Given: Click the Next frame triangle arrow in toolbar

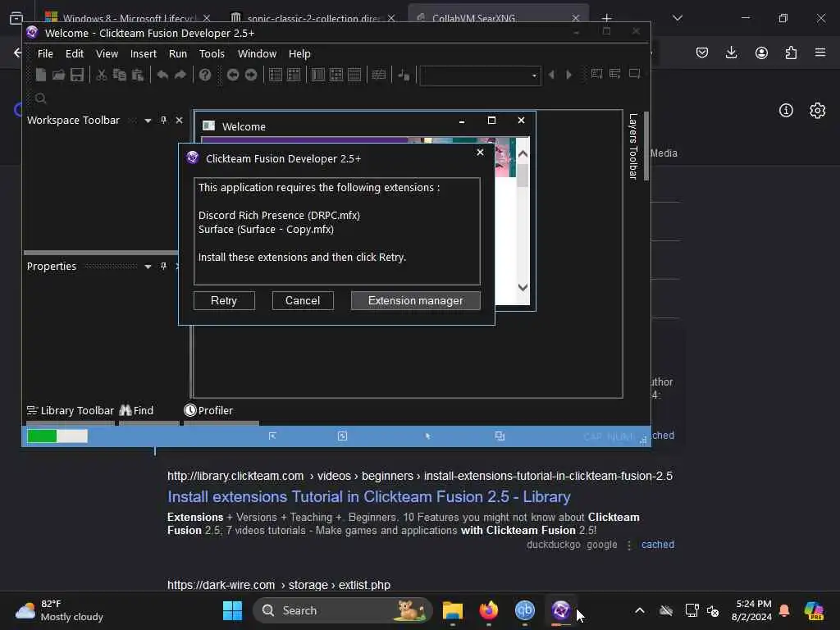Looking at the screenshot, I should 569,75.
